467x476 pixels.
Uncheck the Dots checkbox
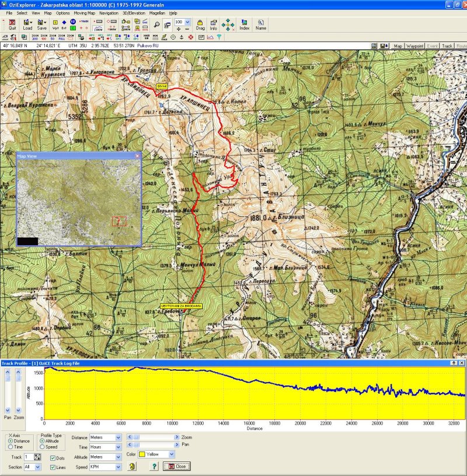(53, 458)
